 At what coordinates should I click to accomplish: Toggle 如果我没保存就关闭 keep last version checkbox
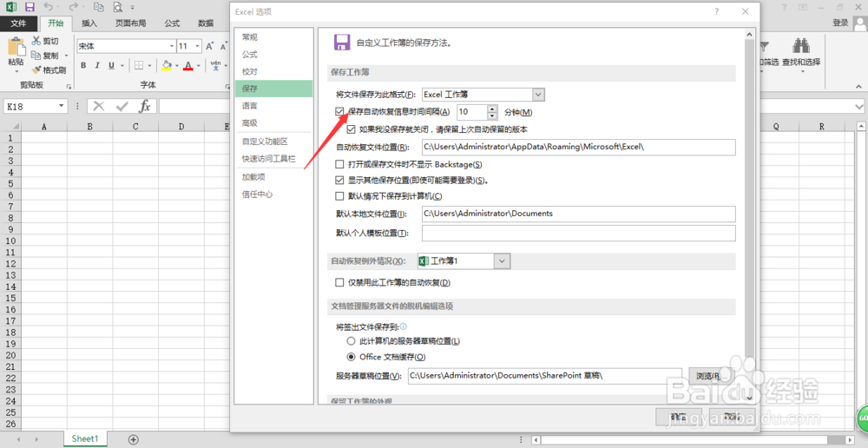351,129
